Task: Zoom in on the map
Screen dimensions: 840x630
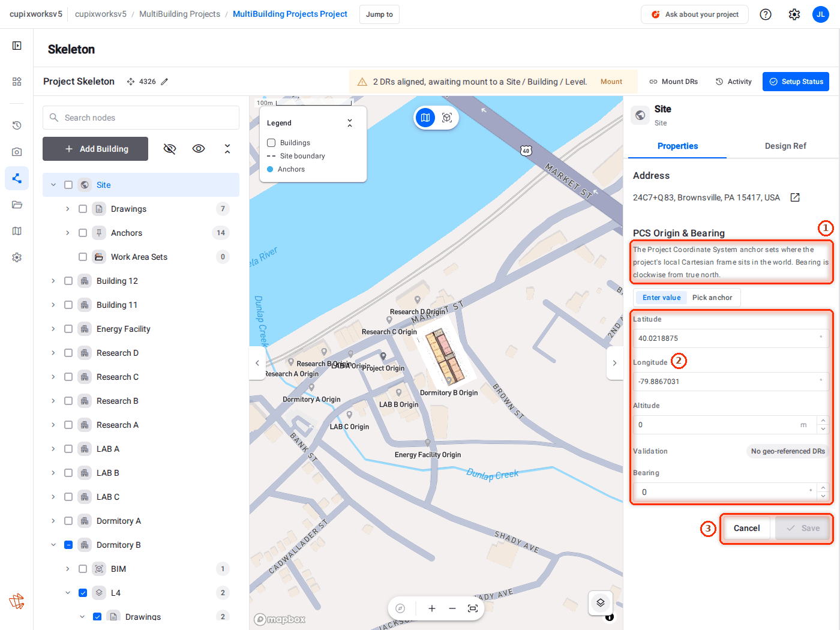Action: pos(431,608)
